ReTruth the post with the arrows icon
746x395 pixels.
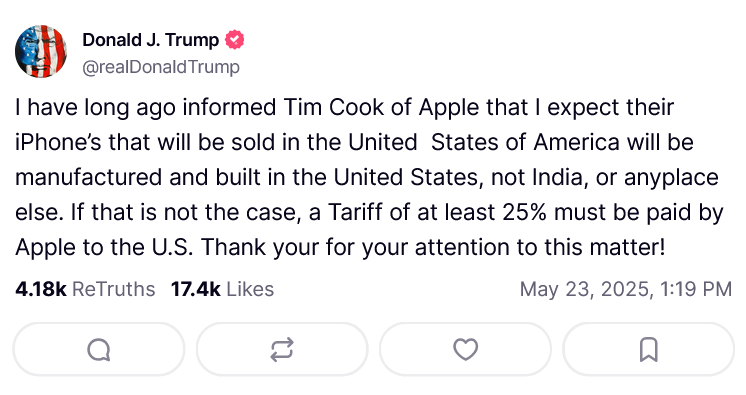click(x=282, y=350)
